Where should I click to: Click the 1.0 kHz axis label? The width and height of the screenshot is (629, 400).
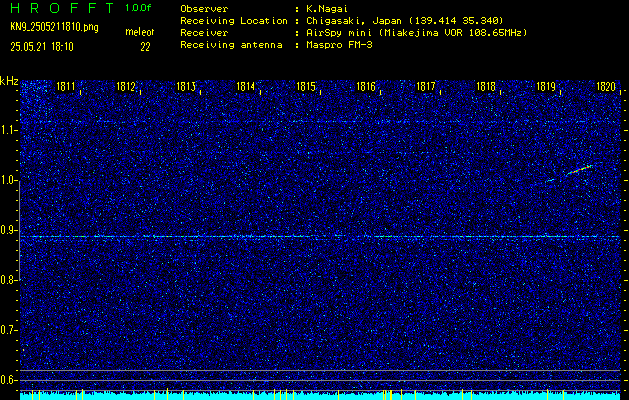(7, 180)
